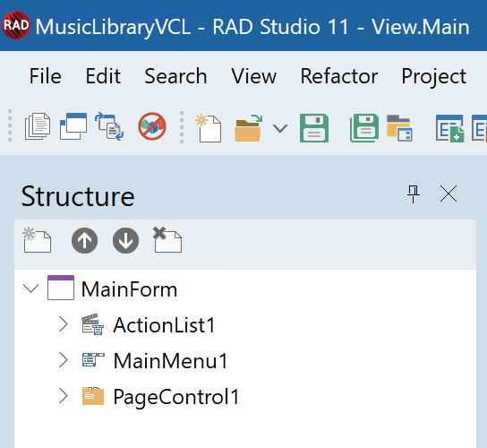Viewport: 487px width, 448px height.
Task: Click the add form icon in the toolbar
Action: pyautogui.click(x=449, y=128)
